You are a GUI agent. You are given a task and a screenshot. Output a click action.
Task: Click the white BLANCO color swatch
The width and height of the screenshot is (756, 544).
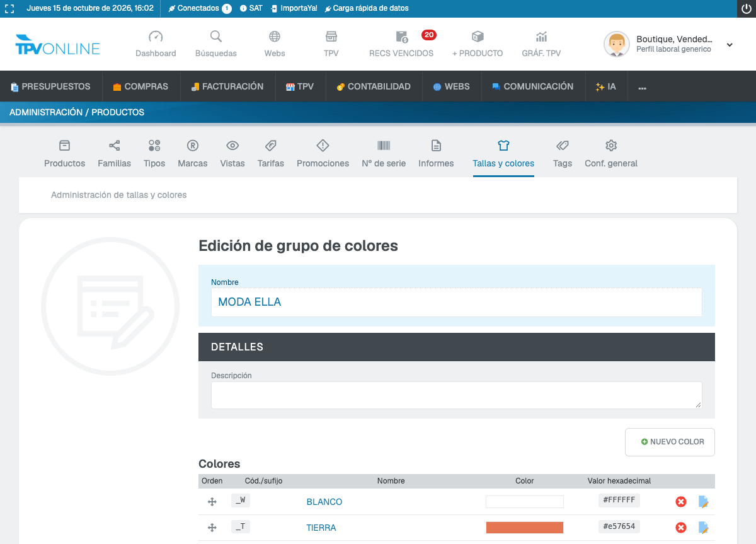click(524, 502)
